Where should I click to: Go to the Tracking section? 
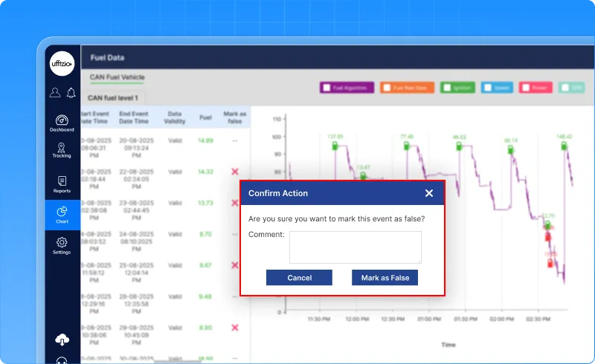point(62,150)
